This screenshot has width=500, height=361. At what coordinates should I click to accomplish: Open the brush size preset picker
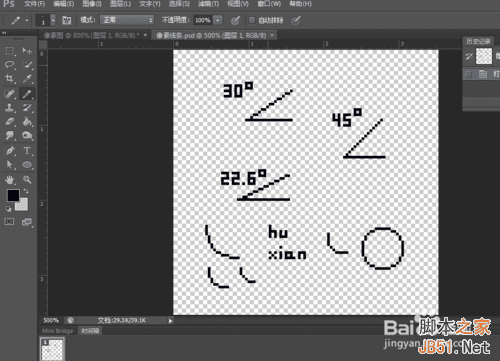[x=53, y=20]
